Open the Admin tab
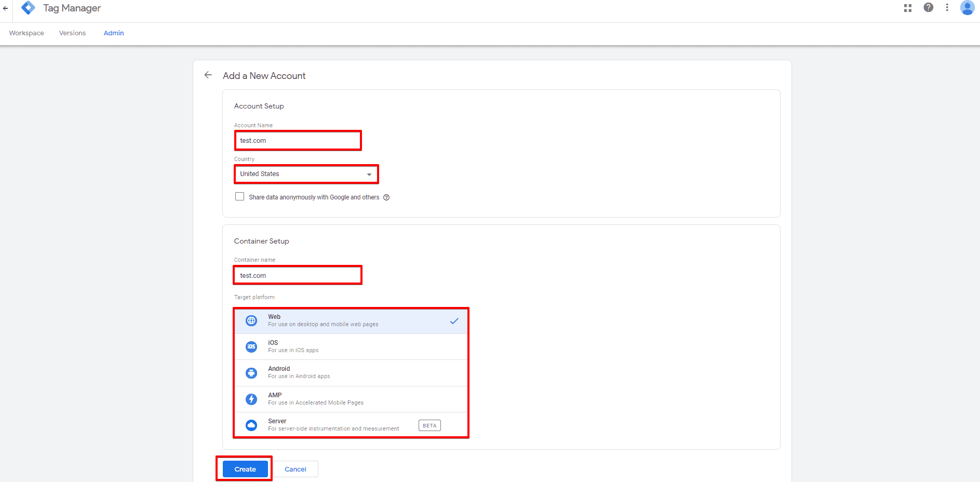 (114, 33)
